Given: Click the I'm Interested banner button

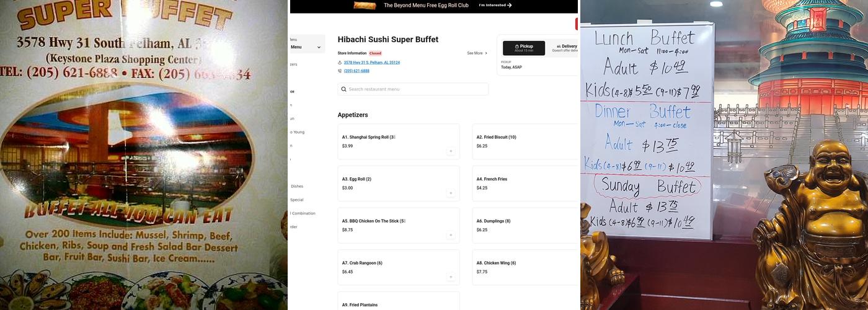Looking at the screenshot, I should pyautogui.click(x=495, y=5).
